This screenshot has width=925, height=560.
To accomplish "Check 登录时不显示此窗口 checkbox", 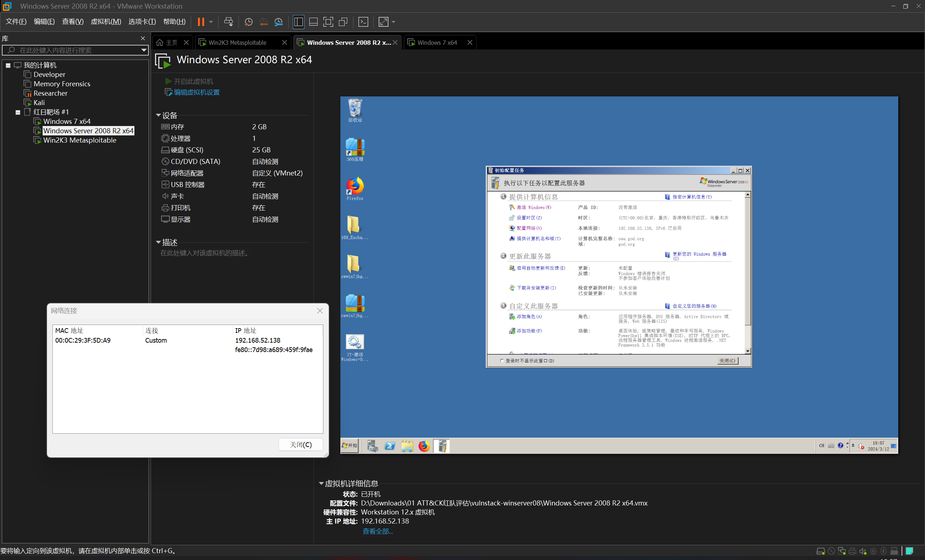I will click(x=502, y=361).
